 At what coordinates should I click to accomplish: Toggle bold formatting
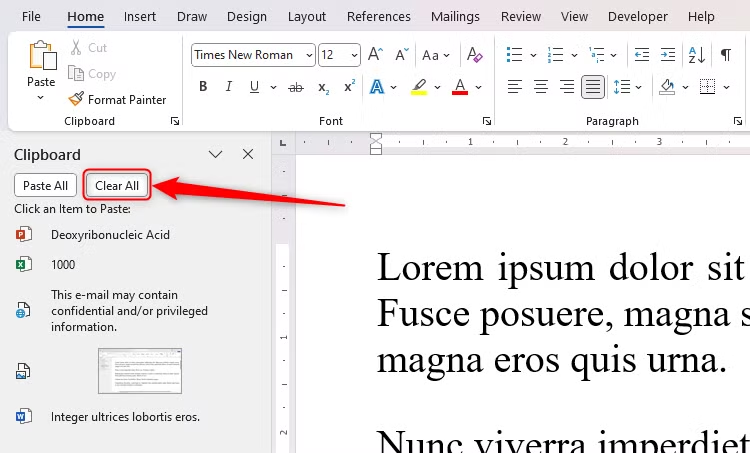point(203,87)
